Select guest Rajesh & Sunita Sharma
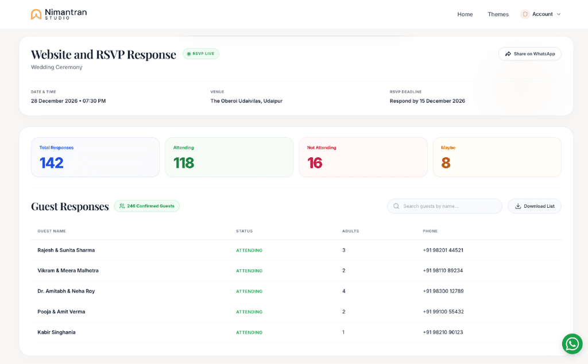The height and width of the screenshot is (364, 588). (66, 250)
